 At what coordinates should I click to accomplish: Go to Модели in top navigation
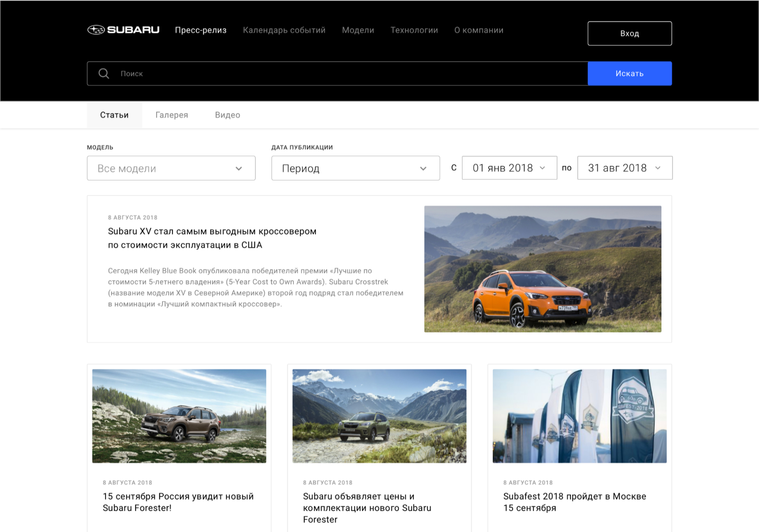(x=358, y=30)
